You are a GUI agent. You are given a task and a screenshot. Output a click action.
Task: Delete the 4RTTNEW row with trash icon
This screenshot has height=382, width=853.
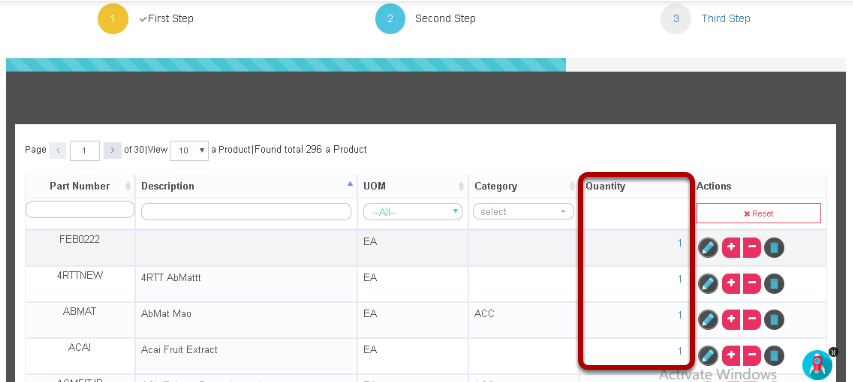(x=774, y=284)
